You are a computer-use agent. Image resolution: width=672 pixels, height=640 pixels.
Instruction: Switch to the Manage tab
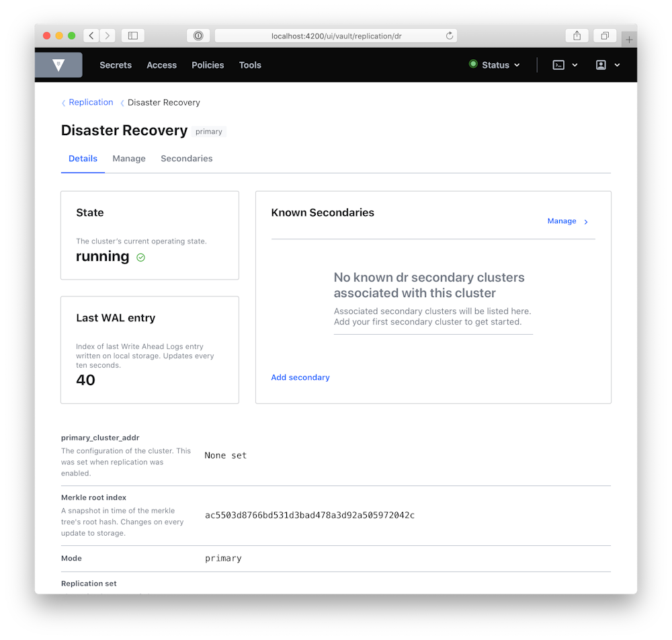(x=129, y=158)
